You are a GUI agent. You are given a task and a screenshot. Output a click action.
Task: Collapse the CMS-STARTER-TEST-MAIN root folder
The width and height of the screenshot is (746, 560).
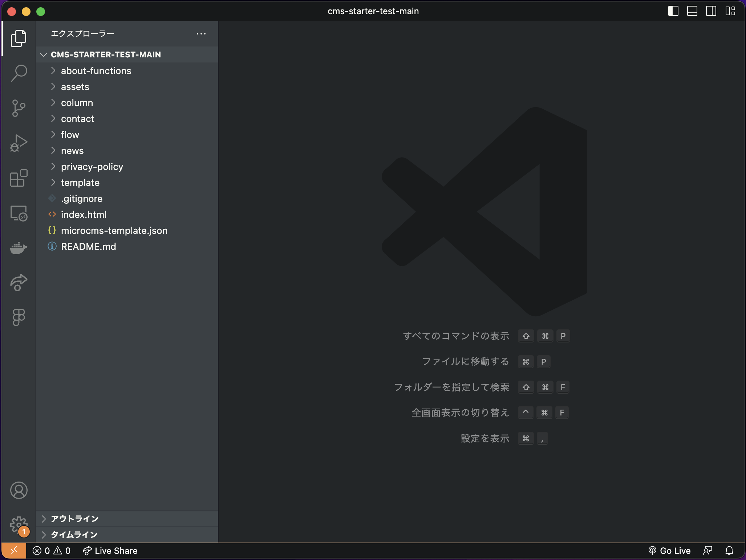click(x=127, y=54)
